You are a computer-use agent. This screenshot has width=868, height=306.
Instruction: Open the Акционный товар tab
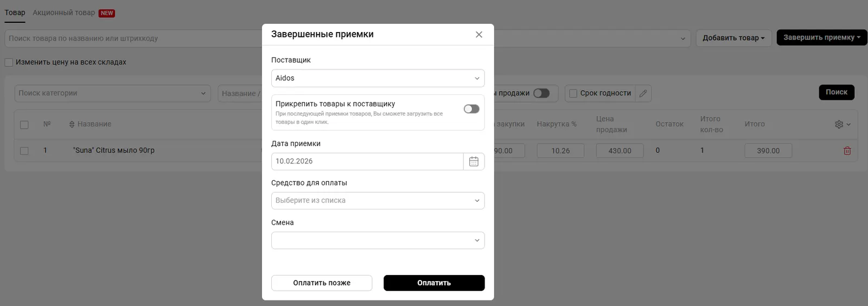(x=63, y=12)
